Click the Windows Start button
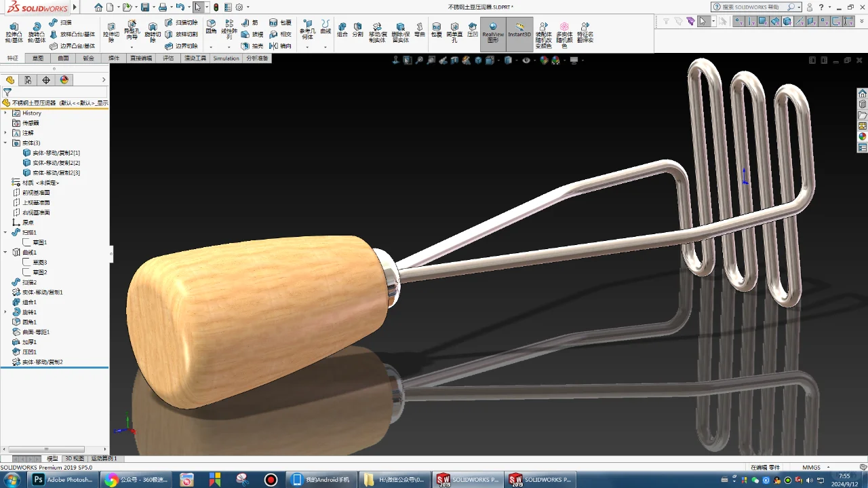The image size is (868, 488). click(x=14, y=480)
